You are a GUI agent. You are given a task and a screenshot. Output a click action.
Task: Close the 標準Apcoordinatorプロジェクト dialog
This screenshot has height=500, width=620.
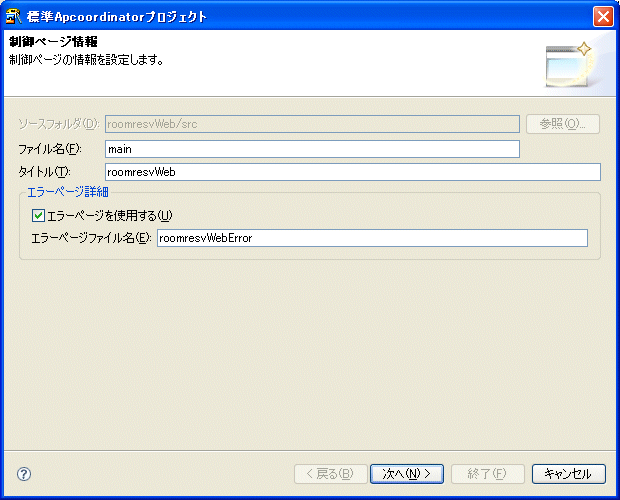click(x=603, y=17)
